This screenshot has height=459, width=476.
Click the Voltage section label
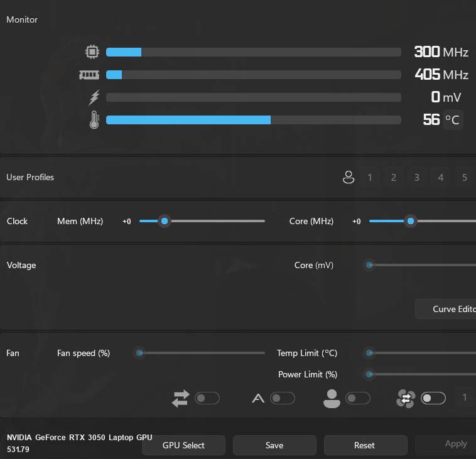[x=21, y=266]
